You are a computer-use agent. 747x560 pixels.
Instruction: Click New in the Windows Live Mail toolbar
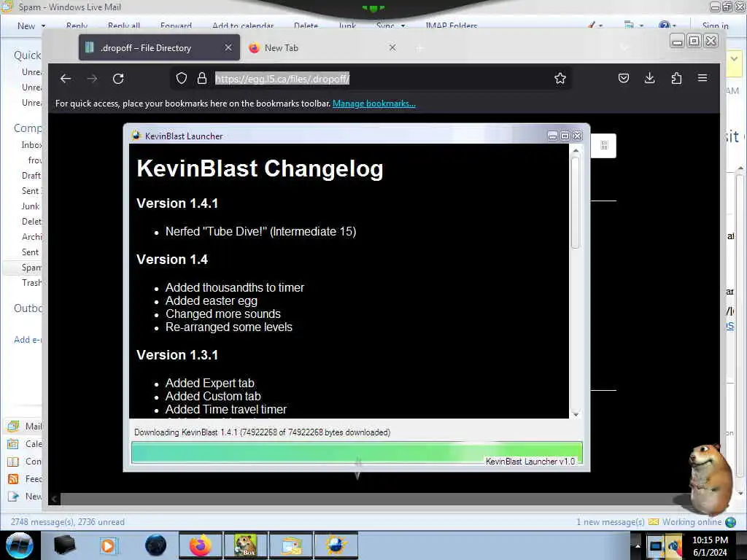tap(26, 26)
